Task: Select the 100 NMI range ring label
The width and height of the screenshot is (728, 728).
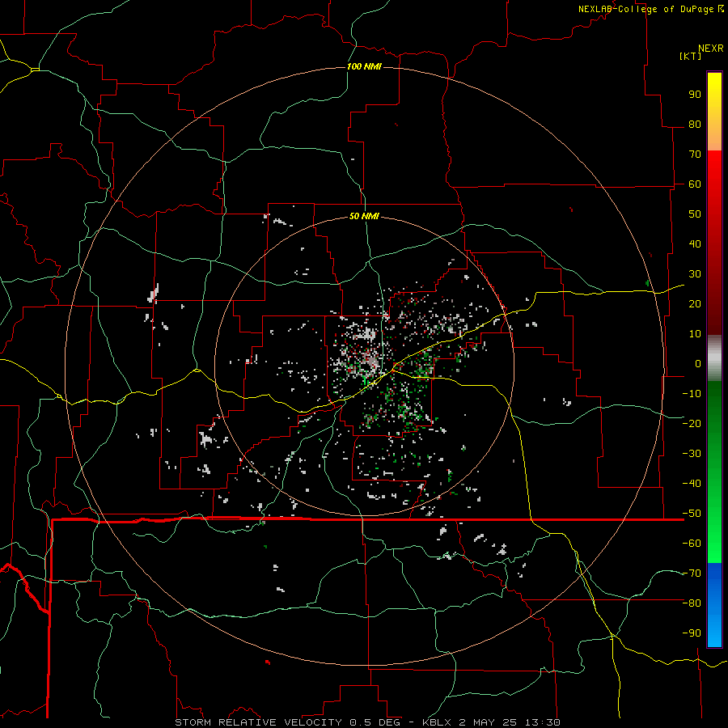Action: [x=364, y=66]
